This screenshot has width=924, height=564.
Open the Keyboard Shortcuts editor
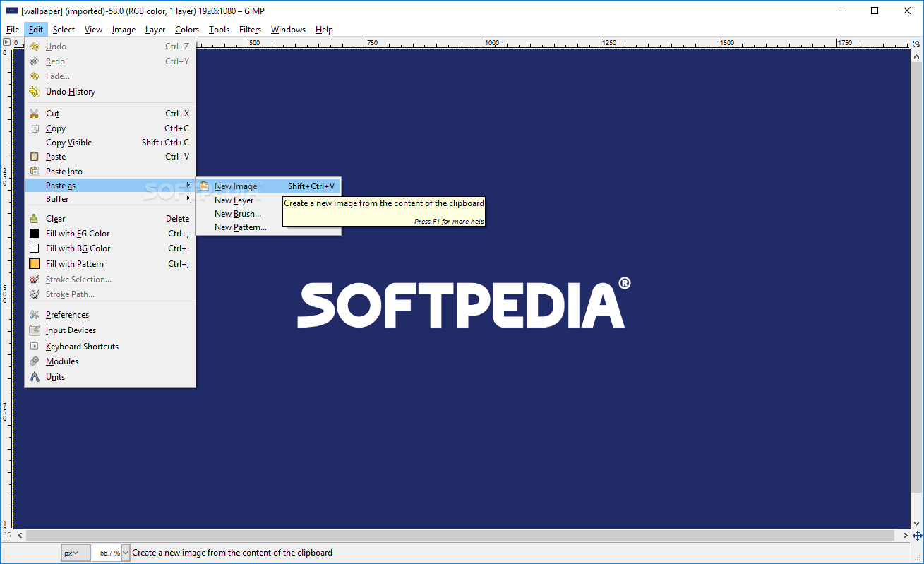pyautogui.click(x=109, y=347)
